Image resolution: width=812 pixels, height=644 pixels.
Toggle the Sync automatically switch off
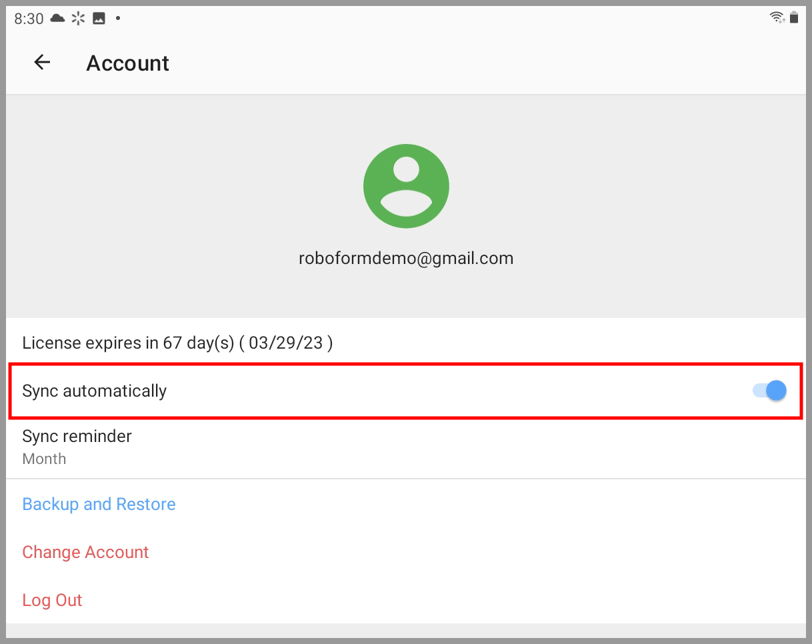(x=770, y=391)
